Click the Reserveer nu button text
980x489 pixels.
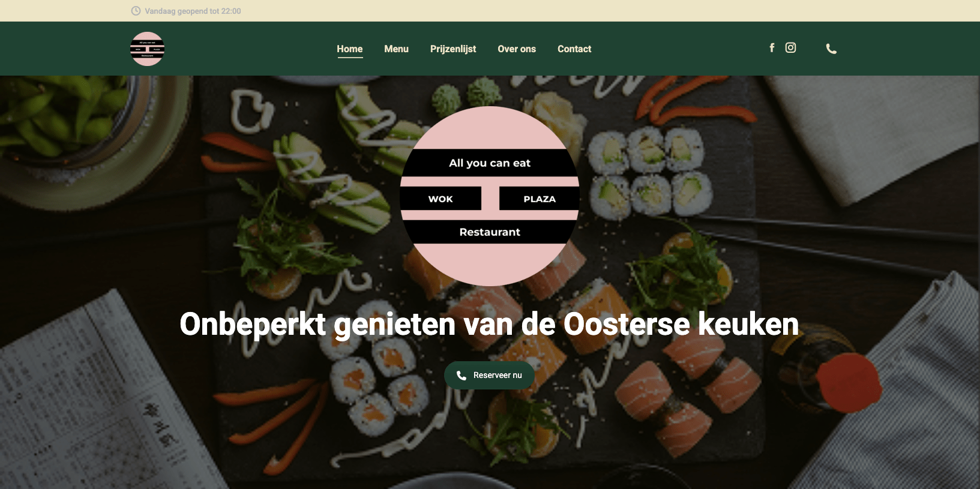tap(498, 375)
